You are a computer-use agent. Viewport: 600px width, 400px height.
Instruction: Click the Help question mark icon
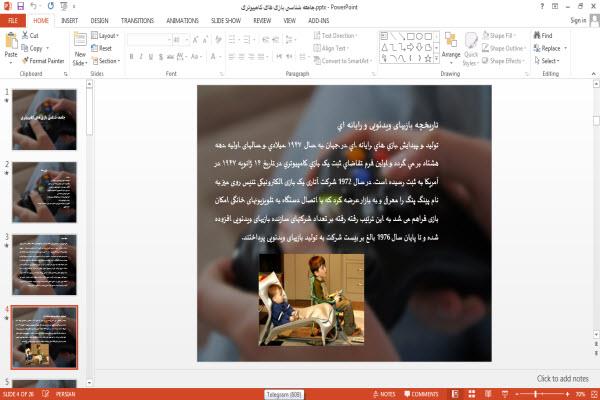pos(542,6)
